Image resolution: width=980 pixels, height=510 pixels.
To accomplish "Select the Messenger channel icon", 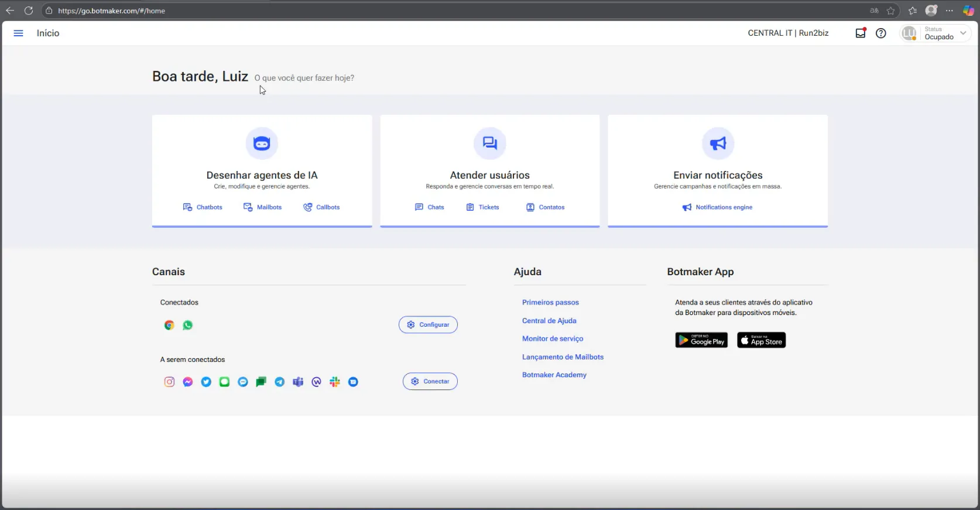I will pos(188,382).
